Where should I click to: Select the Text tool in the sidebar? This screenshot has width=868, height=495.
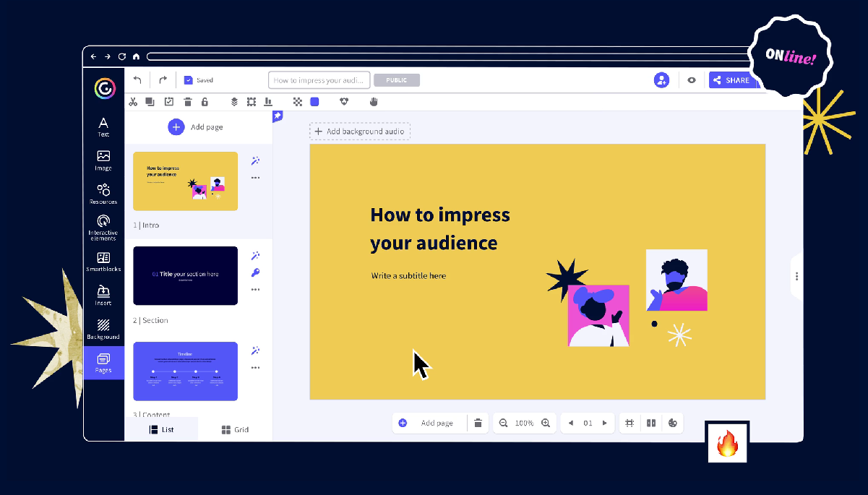(x=103, y=126)
